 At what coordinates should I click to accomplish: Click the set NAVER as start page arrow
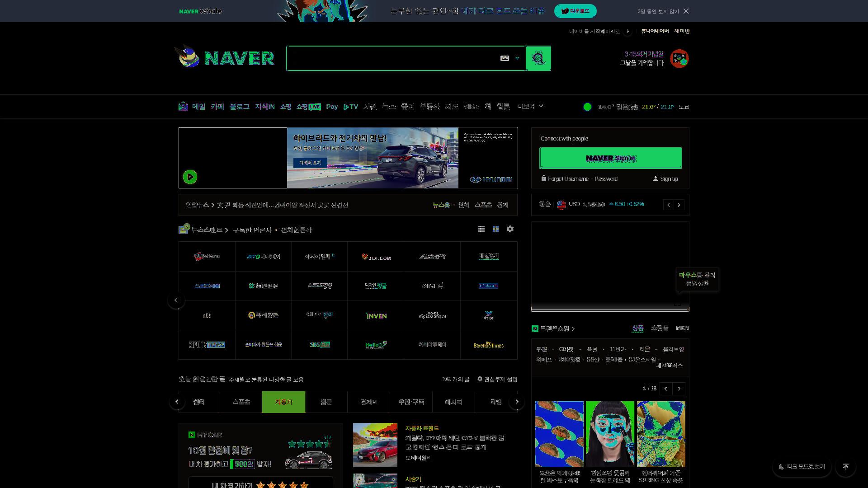pos(627,31)
